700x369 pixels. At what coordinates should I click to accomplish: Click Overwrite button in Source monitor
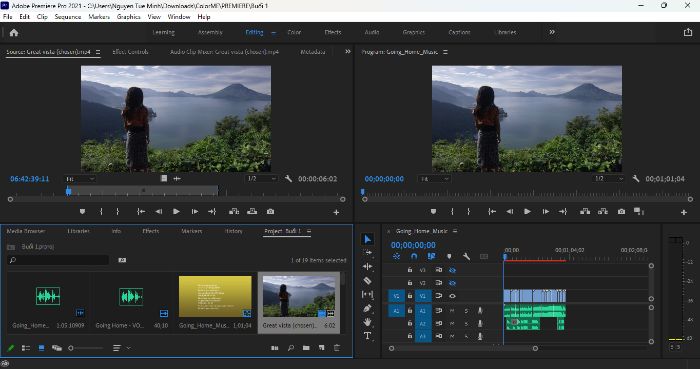pyautogui.click(x=252, y=211)
